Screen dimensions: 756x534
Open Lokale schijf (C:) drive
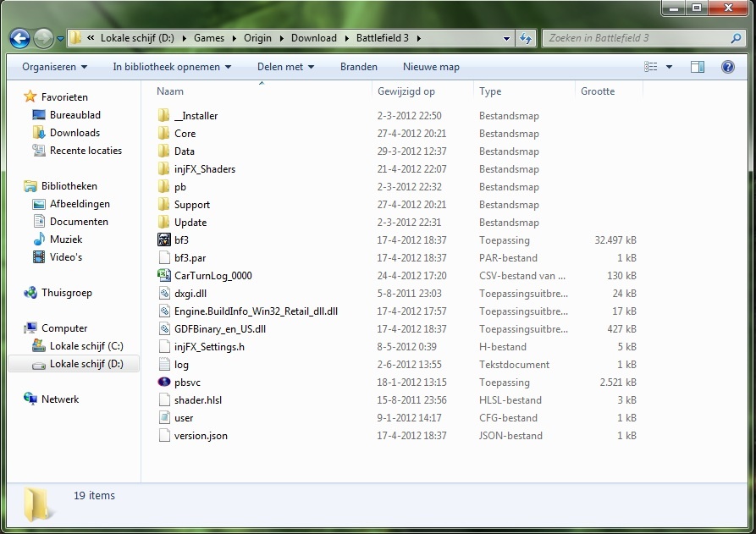tap(86, 346)
